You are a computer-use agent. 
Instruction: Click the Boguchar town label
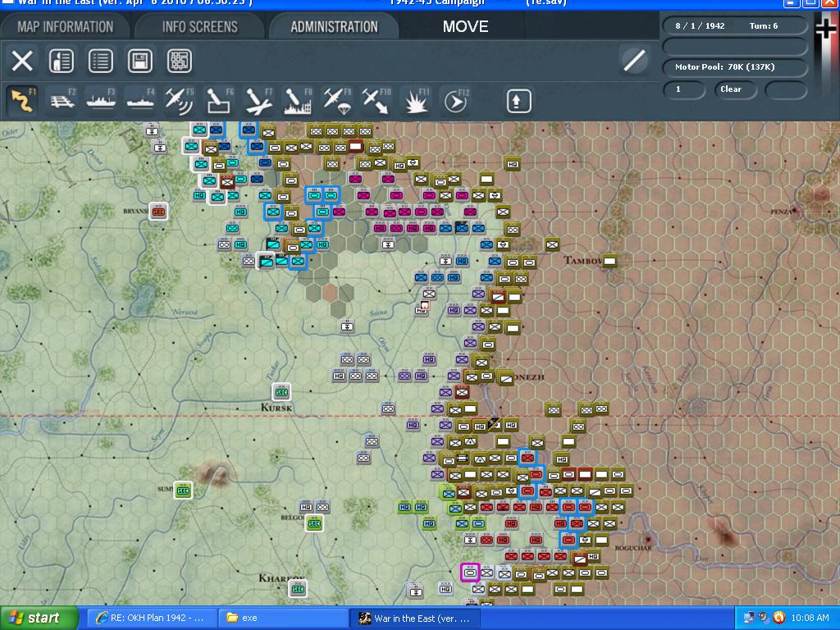tap(633, 548)
